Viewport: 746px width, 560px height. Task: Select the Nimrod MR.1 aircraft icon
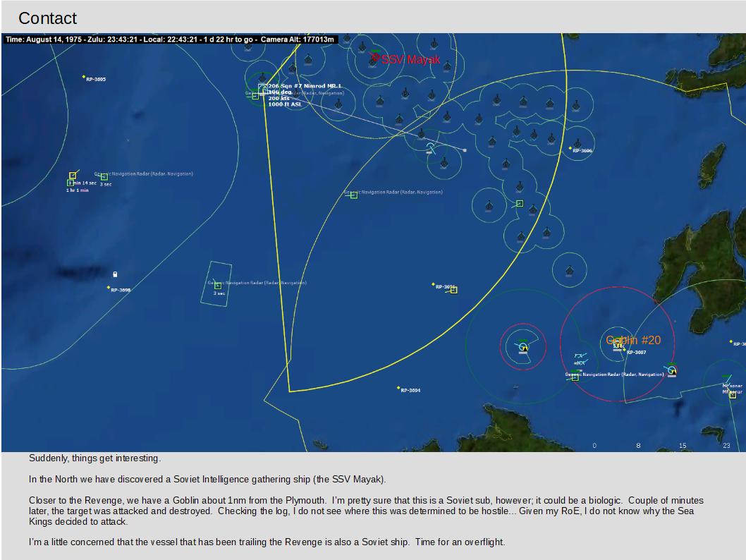pos(262,87)
